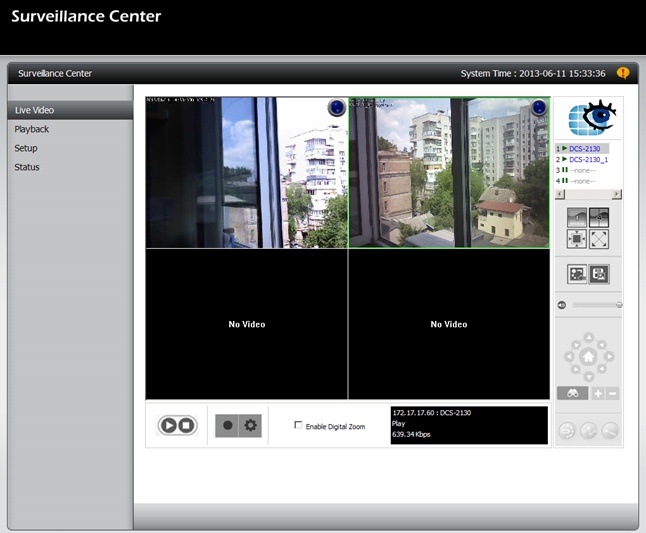Select camera DCS-2130 in channel list
Viewport: 646px width, 533px height.
coord(584,149)
